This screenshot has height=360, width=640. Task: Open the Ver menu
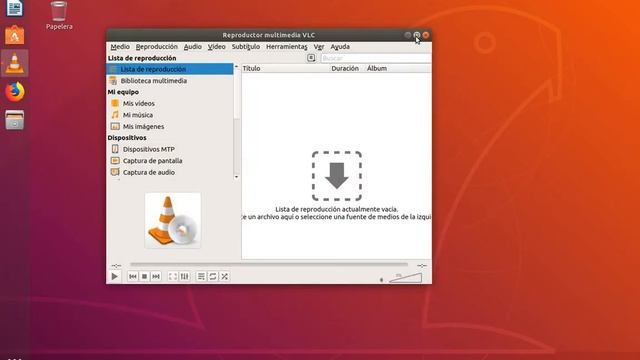pyautogui.click(x=319, y=47)
